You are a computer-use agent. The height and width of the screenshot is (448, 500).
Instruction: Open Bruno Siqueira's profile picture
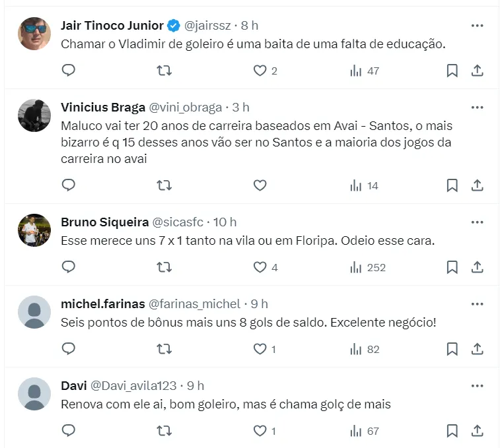[x=34, y=230]
